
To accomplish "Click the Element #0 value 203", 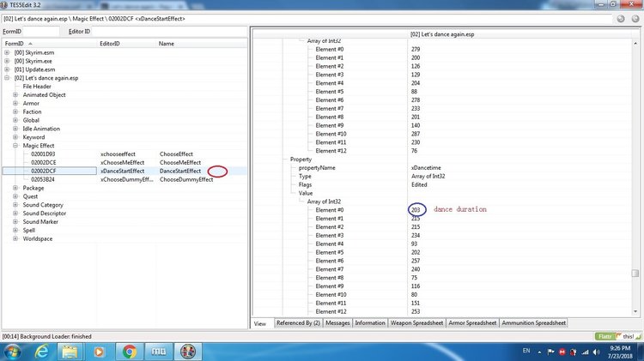I will point(416,210).
